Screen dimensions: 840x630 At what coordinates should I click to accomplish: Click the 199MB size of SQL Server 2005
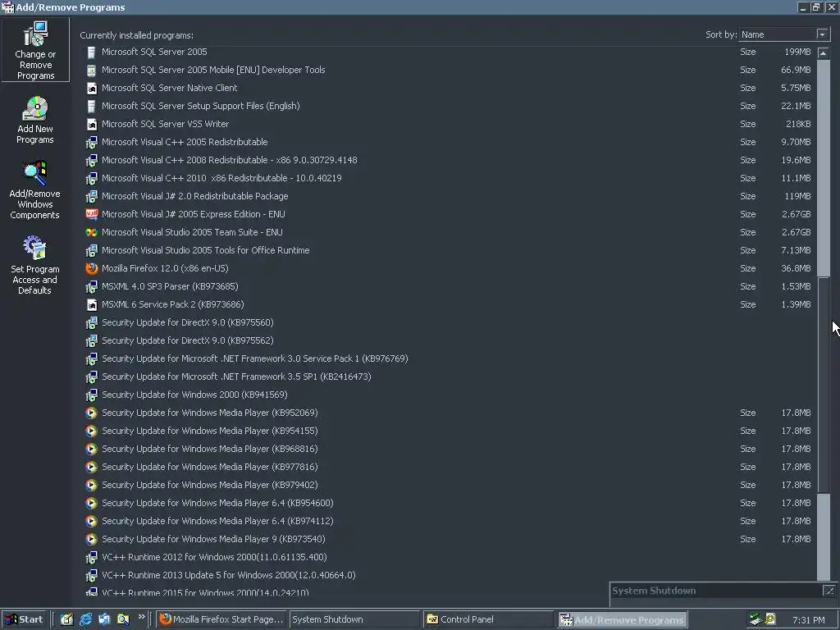(797, 52)
